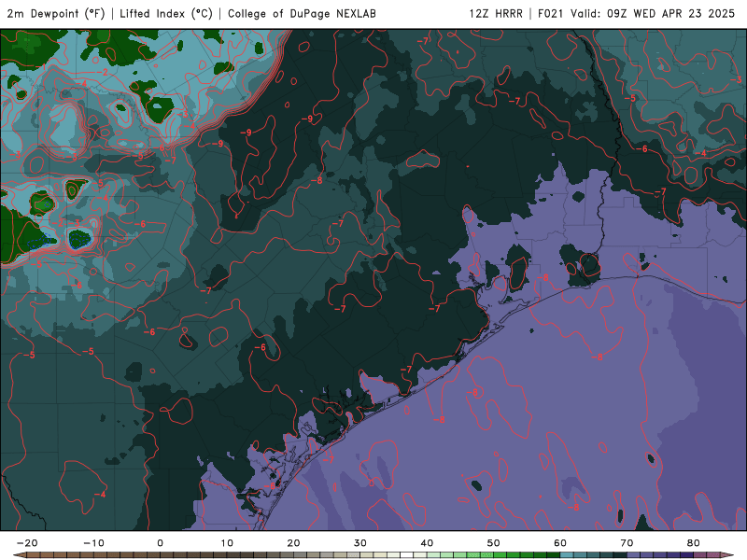Image resolution: width=747 pixels, height=560 pixels.
Task: Click the 60 tick label on the colorbar
Action: click(560, 543)
